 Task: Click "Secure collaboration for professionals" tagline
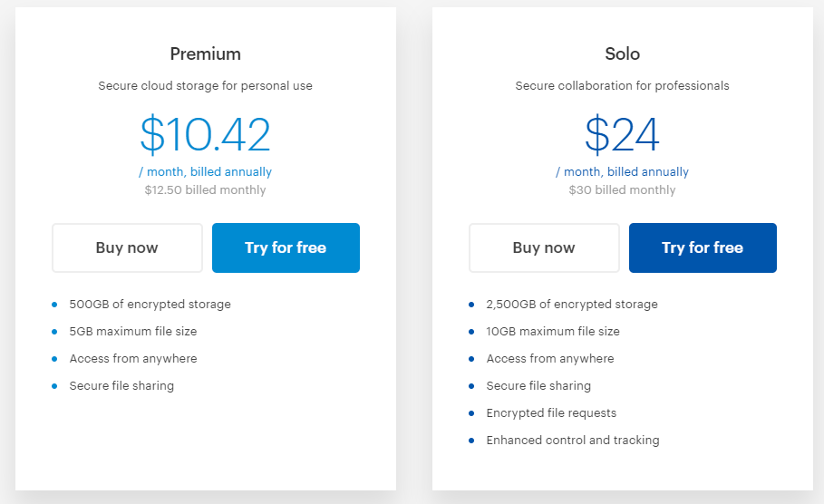(x=623, y=86)
